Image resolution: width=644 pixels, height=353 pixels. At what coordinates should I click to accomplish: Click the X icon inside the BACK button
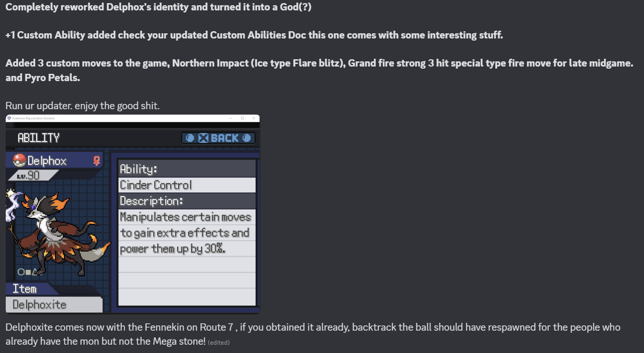click(204, 138)
